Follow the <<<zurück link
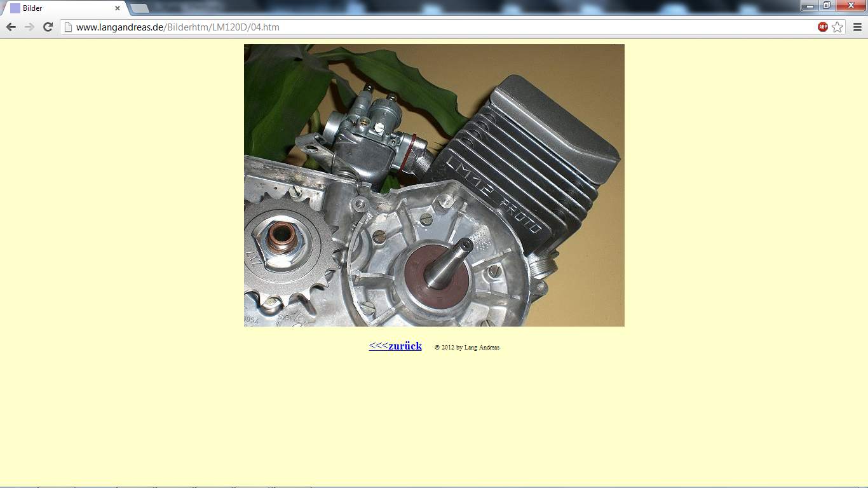 point(395,346)
